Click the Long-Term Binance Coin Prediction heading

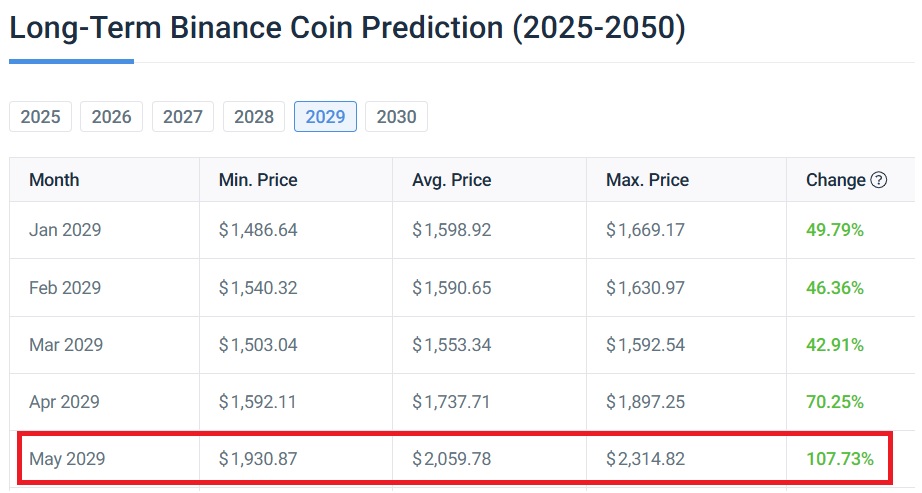click(x=347, y=28)
